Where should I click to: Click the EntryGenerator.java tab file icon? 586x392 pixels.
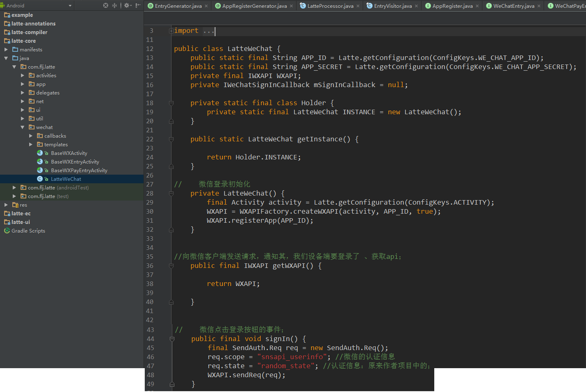[x=151, y=6]
